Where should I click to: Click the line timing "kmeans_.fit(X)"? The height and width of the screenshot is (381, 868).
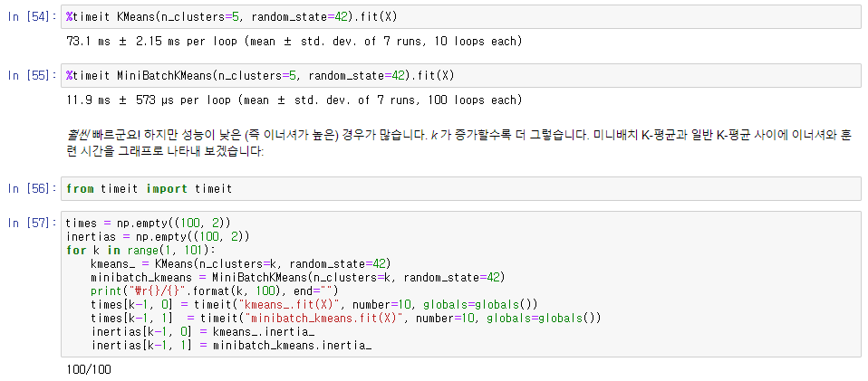tap(313, 304)
